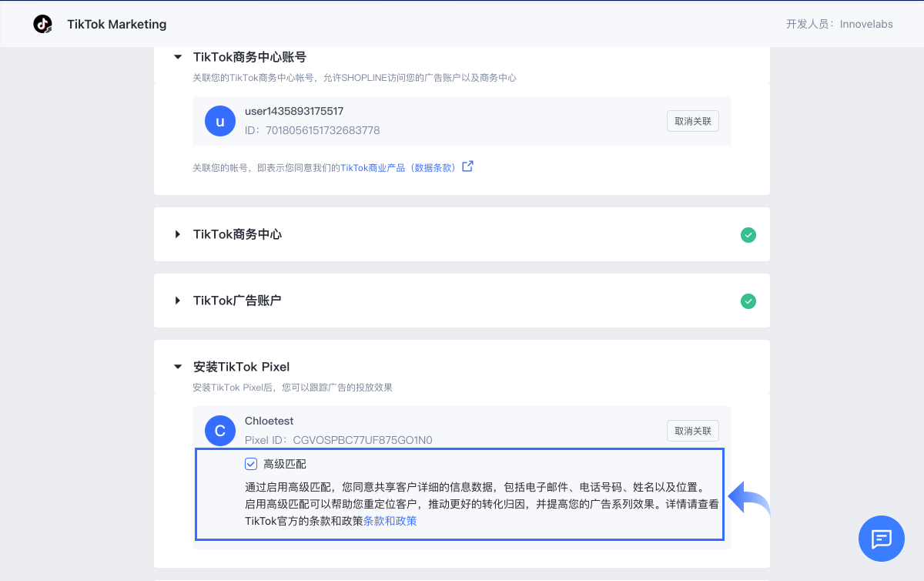Click the TikTok Marketing header title
Viewport: 924px width, 581px height.
click(x=116, y=24)
